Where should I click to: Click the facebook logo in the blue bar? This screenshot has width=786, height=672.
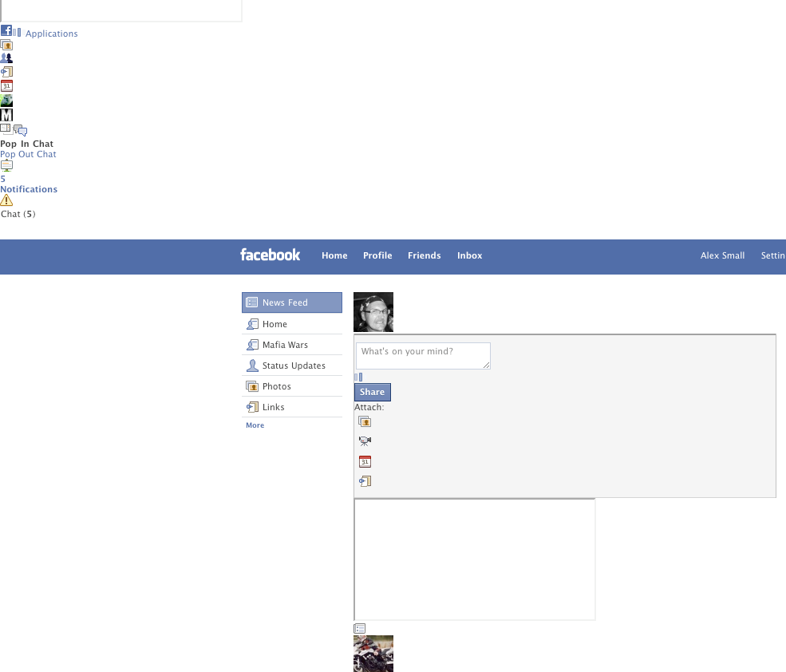[271, 255]
